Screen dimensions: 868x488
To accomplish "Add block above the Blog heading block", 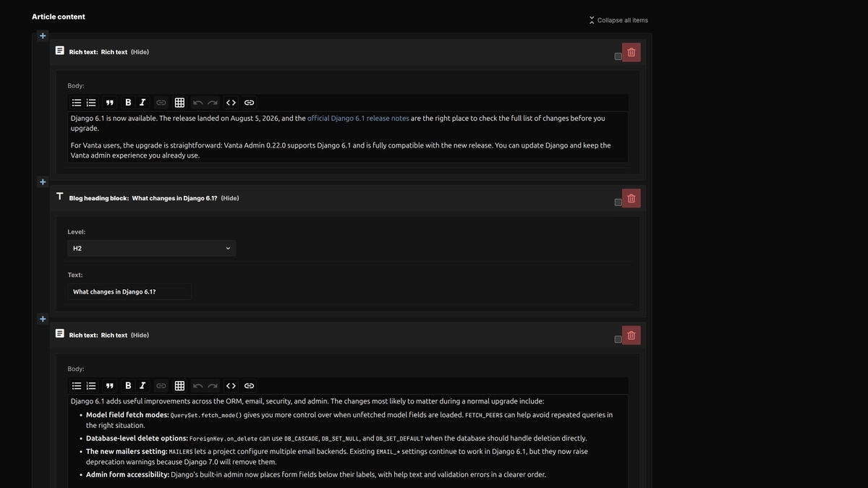I will [x=43, y=182].
